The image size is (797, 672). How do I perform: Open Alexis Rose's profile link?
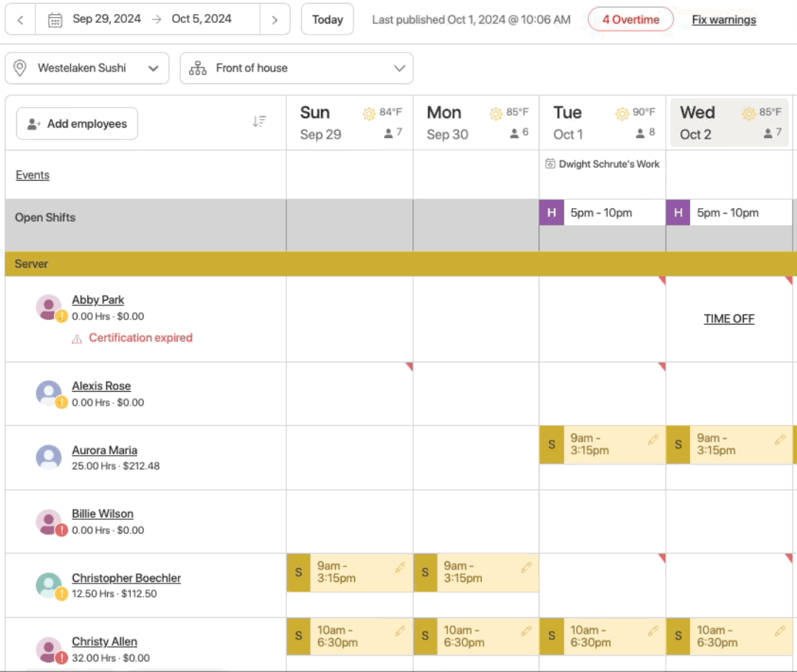101,386
